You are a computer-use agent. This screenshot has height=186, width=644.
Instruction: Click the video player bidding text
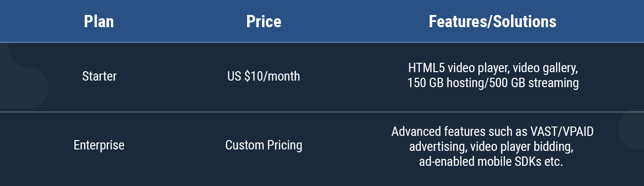pos(522,147)
